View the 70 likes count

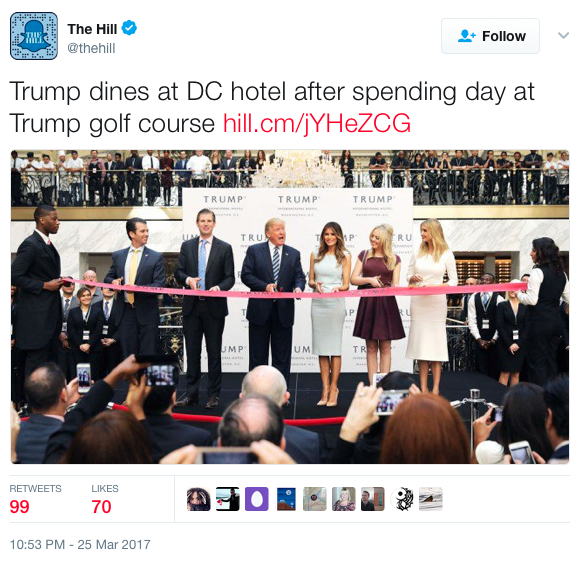pyautogui.click(x=102, y=507)
